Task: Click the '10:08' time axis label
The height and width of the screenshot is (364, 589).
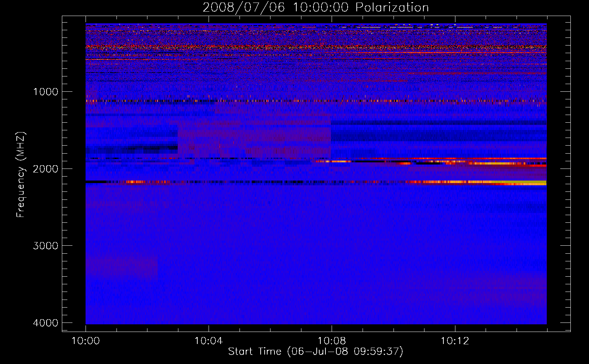Action: pos(332,341)
